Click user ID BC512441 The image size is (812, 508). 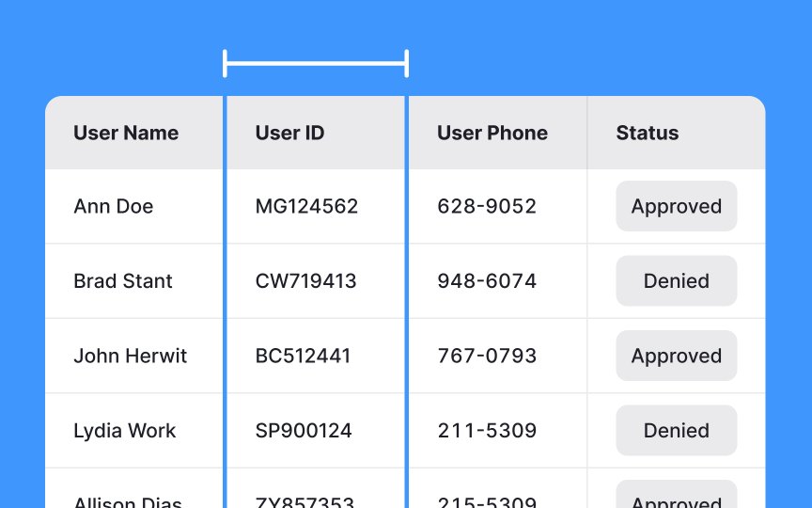303,356
